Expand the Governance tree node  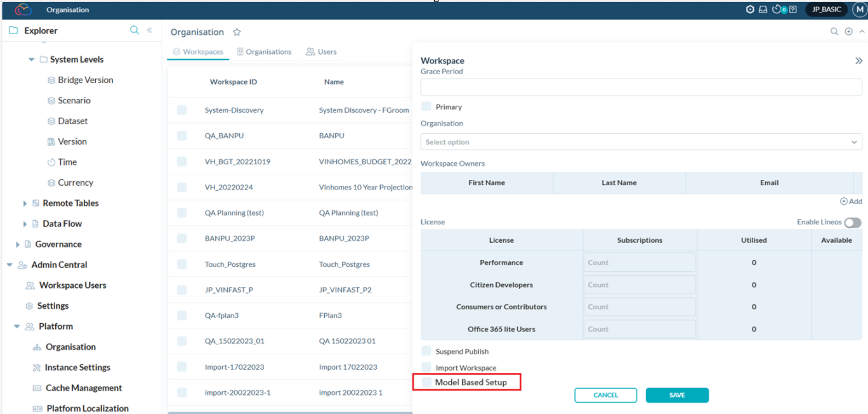point(18,245)
